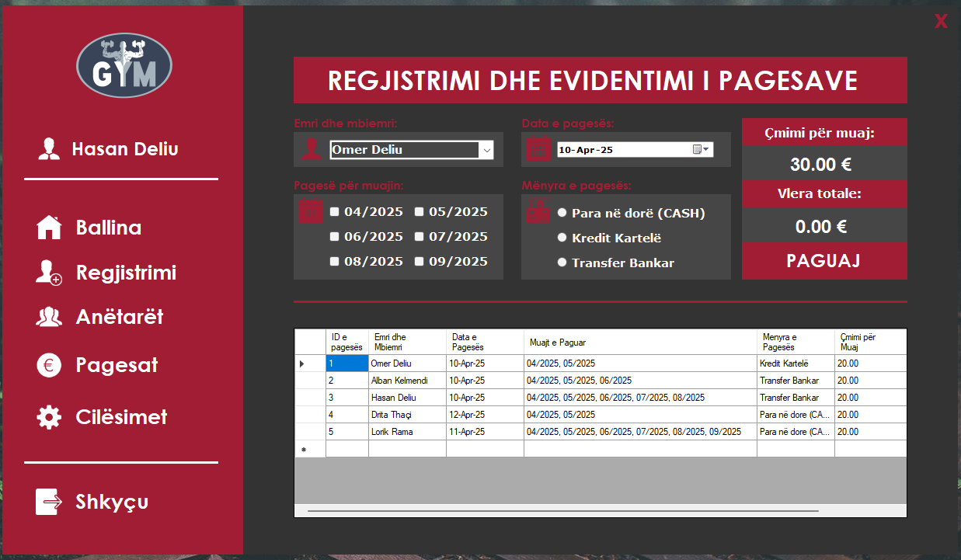
Task: Expand the payment date picker calendar
Action: (700, 150)
